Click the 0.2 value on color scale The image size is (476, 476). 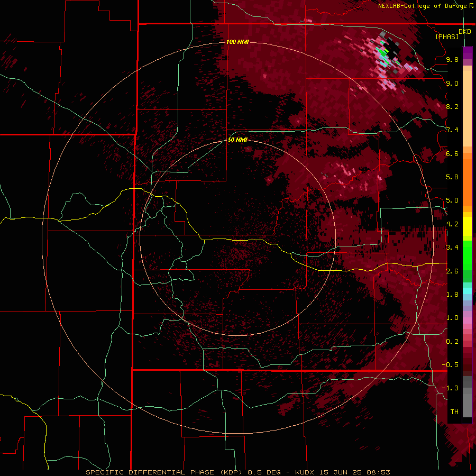(x=452, y=342)
